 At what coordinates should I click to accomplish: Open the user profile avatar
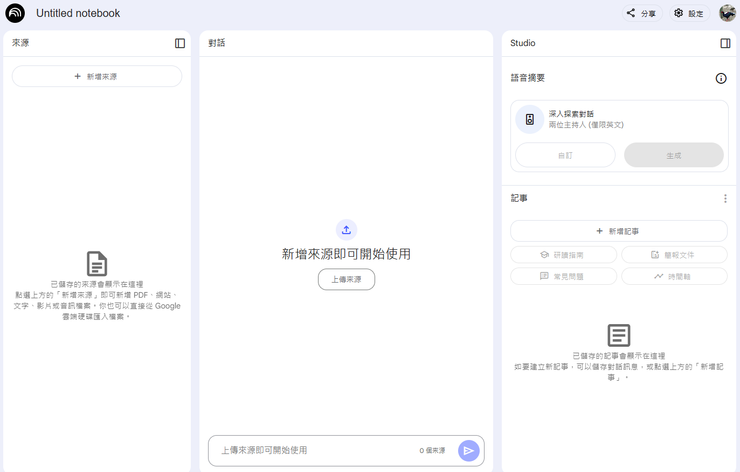coord(726,13)
